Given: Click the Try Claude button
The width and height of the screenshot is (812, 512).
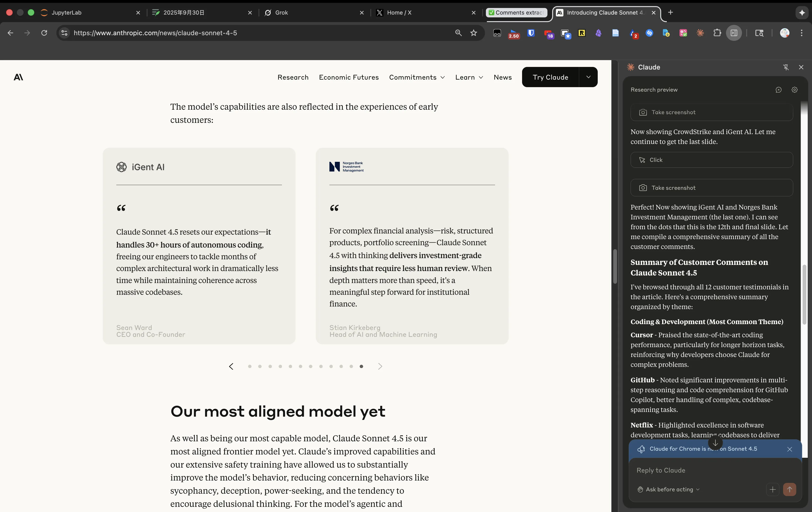Looking at the screenshot, I should coord(550,77).
